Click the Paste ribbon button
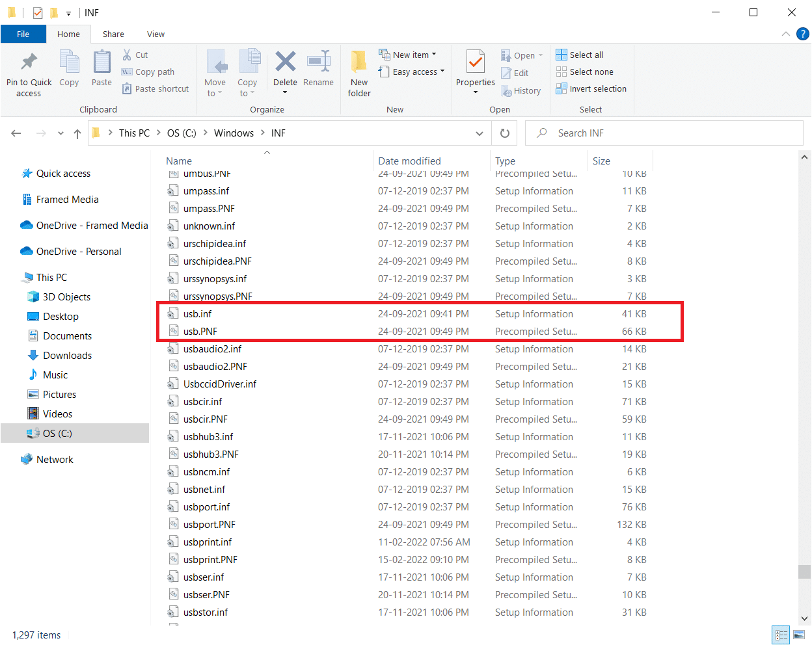Image resolution: width=812 pixels, height=645 pixels. 101,70
